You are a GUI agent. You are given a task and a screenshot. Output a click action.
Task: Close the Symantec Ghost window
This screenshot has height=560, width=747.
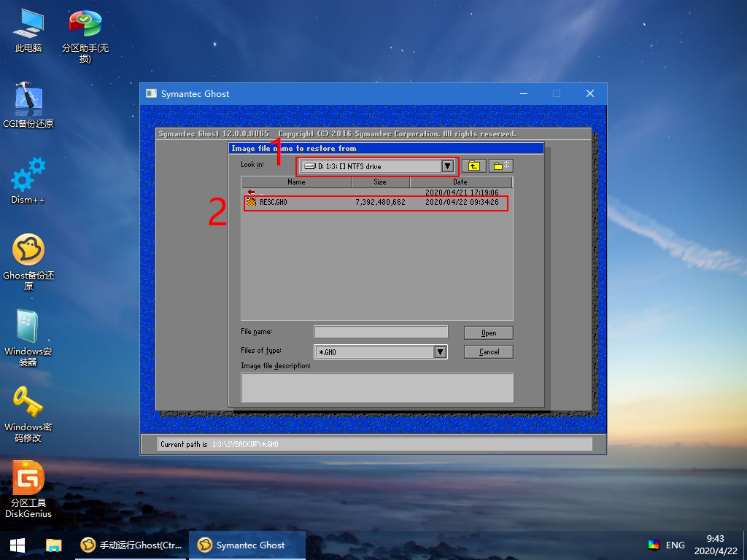589,93
